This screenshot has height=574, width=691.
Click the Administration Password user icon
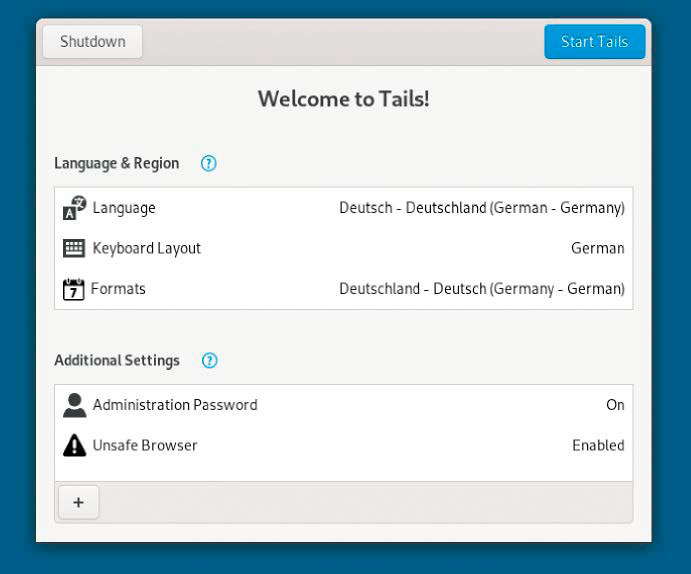(74, 405)
